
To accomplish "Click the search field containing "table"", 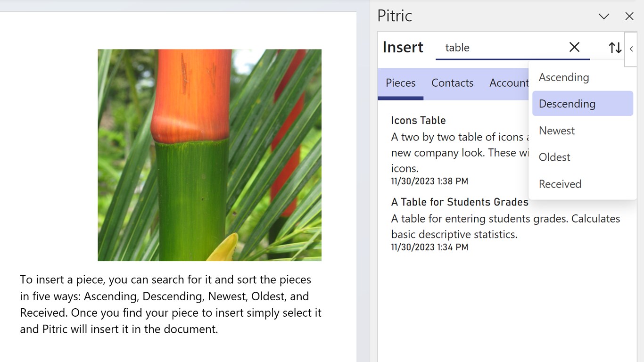I will pyautogui.click(x=500, y=48).
